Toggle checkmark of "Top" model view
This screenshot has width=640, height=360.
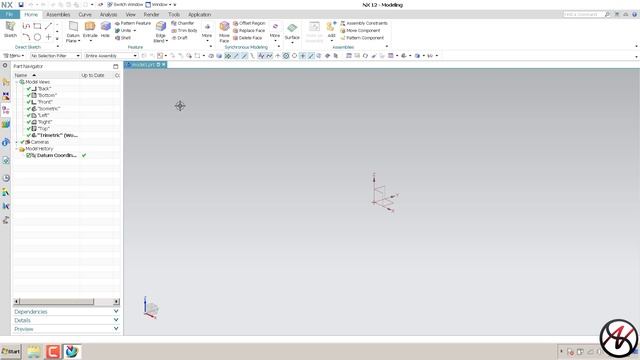(x=29, y=129)
